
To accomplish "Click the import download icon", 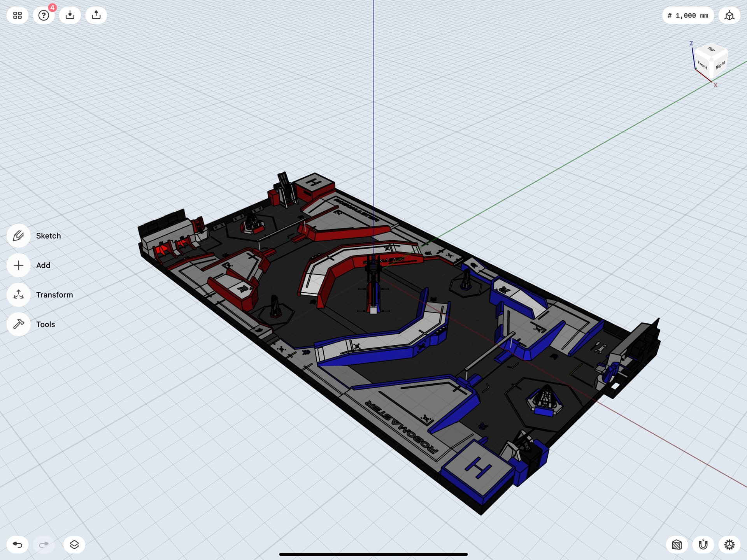I will point(70,16).
